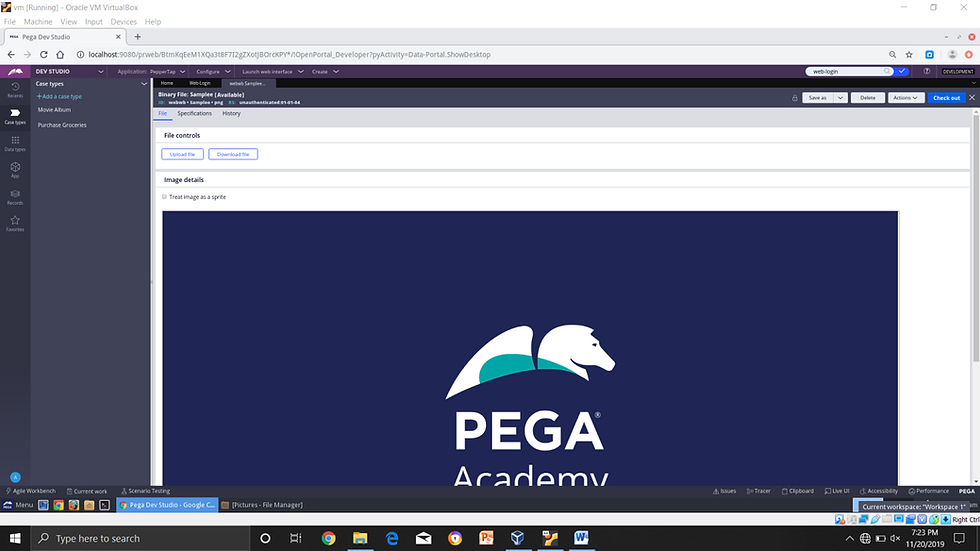Image resolution: width=980 pixels, height=551 pixels.
Task: Click the Check out button
Action: point(946,97)
